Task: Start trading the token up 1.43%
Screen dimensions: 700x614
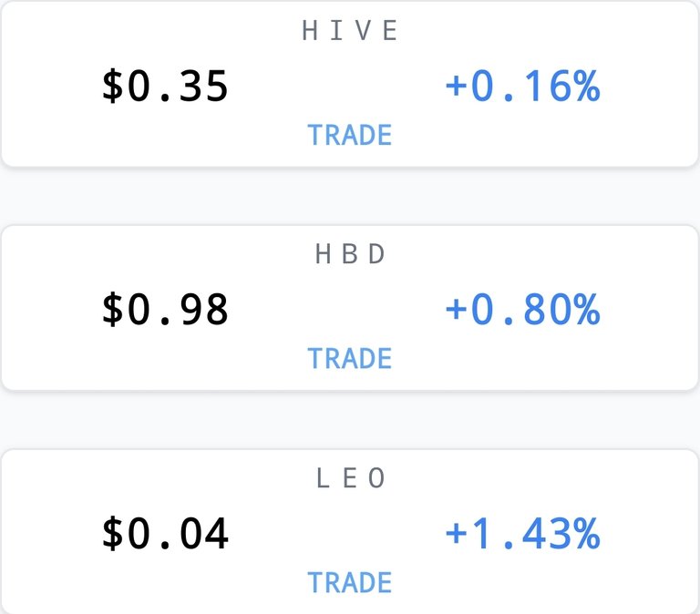Action: 350,582
